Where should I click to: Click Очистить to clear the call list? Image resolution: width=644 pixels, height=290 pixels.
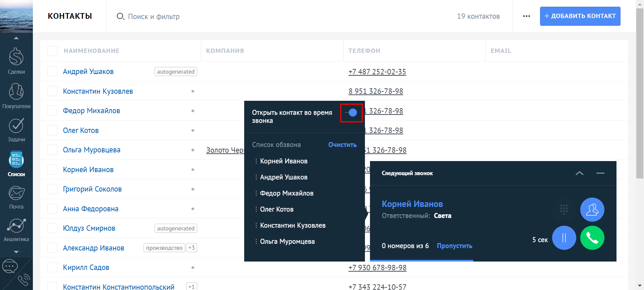[x=342, y=145]
